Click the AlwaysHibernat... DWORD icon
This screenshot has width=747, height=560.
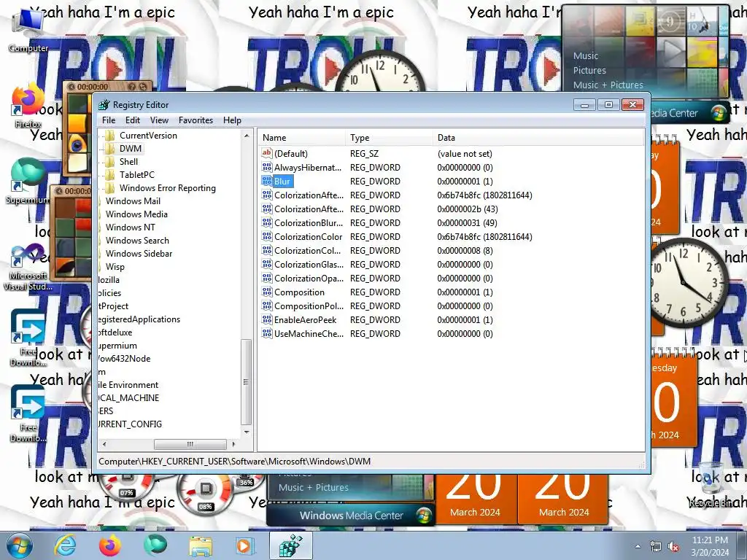(267, 167)
